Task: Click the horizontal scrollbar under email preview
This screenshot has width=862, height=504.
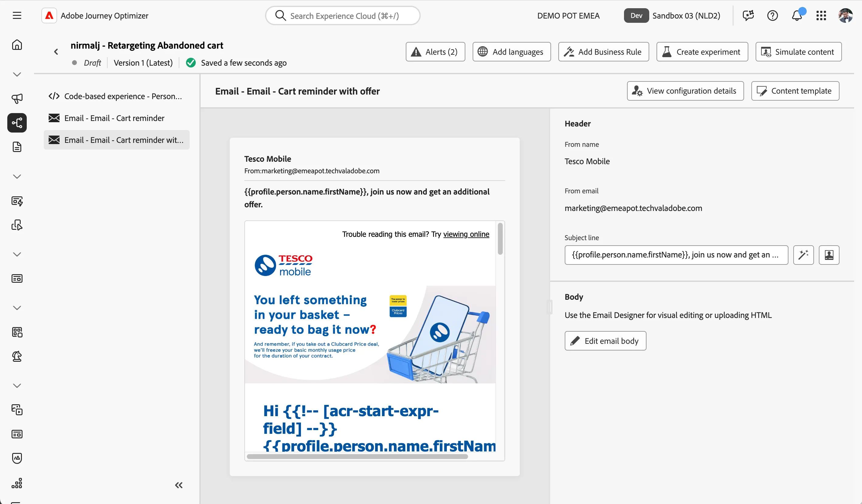Action: [x=357, y=457]
